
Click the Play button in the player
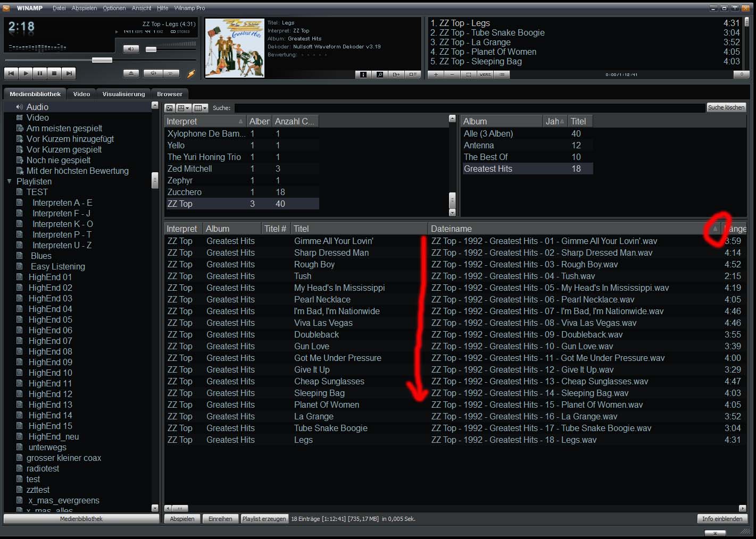pos(26,73)
